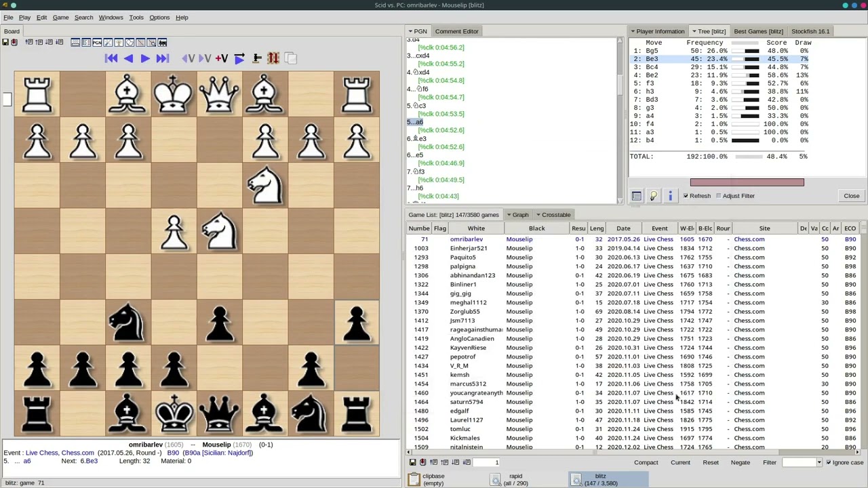
Task: Step back one move
Action: 128,59
